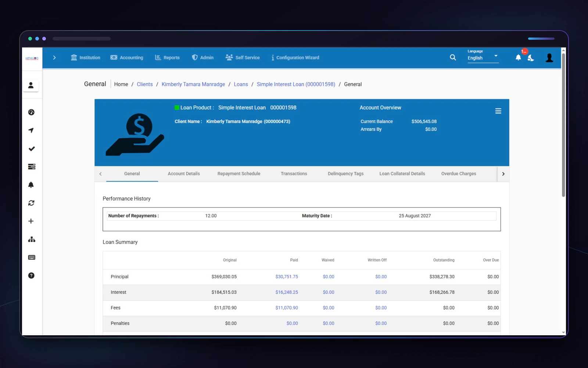Open the sidebar help question icon
This screenshot has width=588, height=368.
tap(31, 276)
